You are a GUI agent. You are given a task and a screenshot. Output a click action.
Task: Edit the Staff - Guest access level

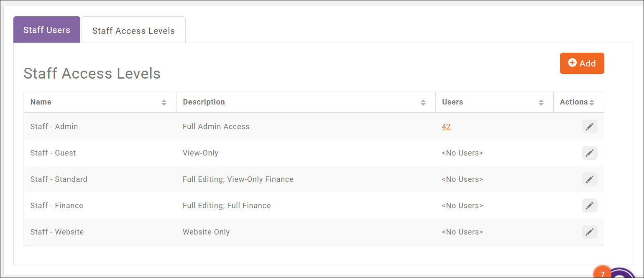click(590, 153)
